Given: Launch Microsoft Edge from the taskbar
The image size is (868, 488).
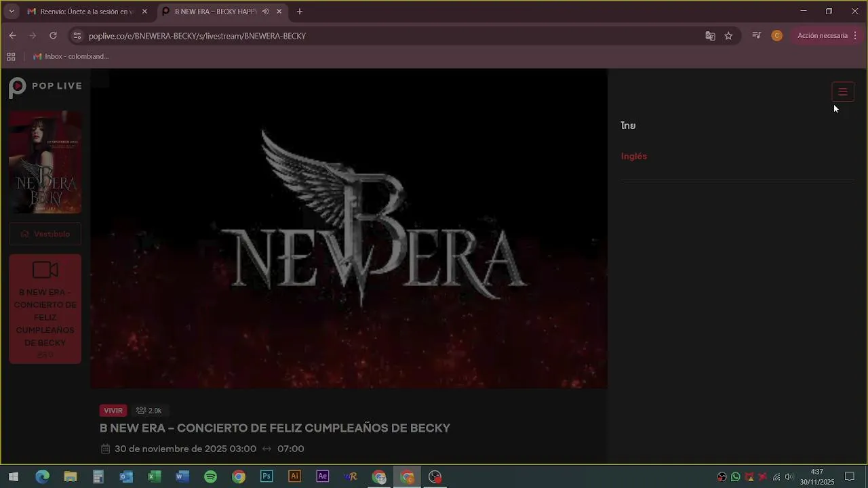Looking at the screenshot, I should tap(42, 476).
